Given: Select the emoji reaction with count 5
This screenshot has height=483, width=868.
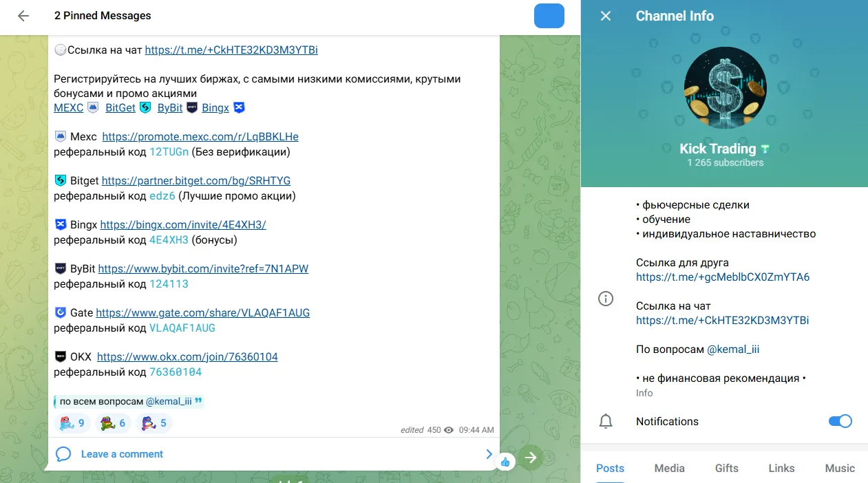Looking at the screenshot, I should (x=154, y=423).
